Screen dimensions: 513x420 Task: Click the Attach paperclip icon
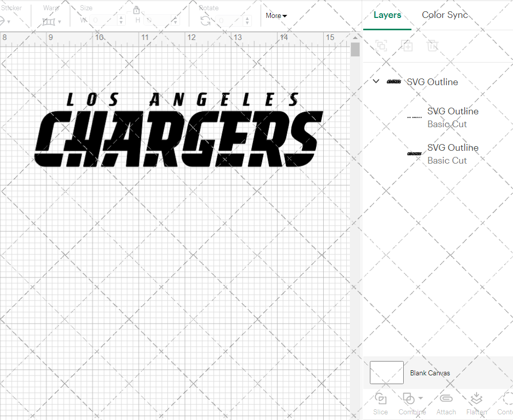446,399
